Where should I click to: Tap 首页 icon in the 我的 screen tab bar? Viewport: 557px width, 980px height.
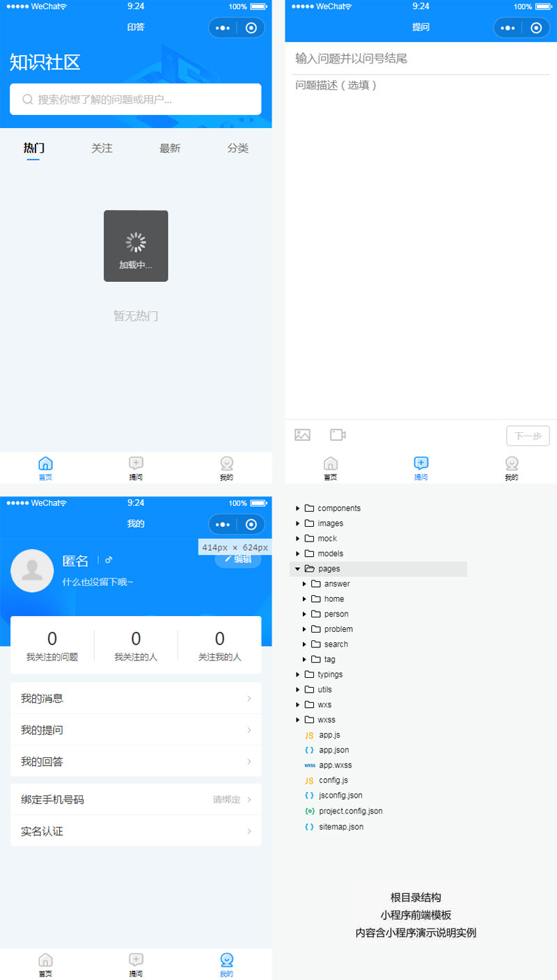click(x=45, y=959)
